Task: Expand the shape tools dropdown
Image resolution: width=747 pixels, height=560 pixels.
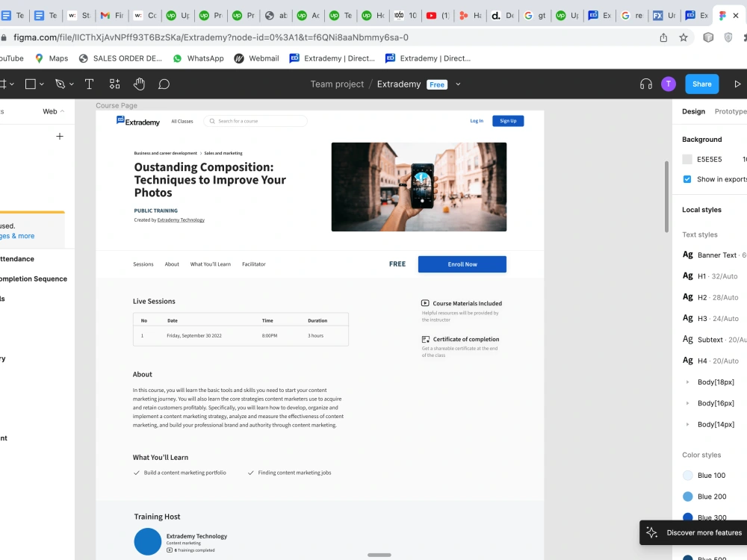Action: [43, 84]
